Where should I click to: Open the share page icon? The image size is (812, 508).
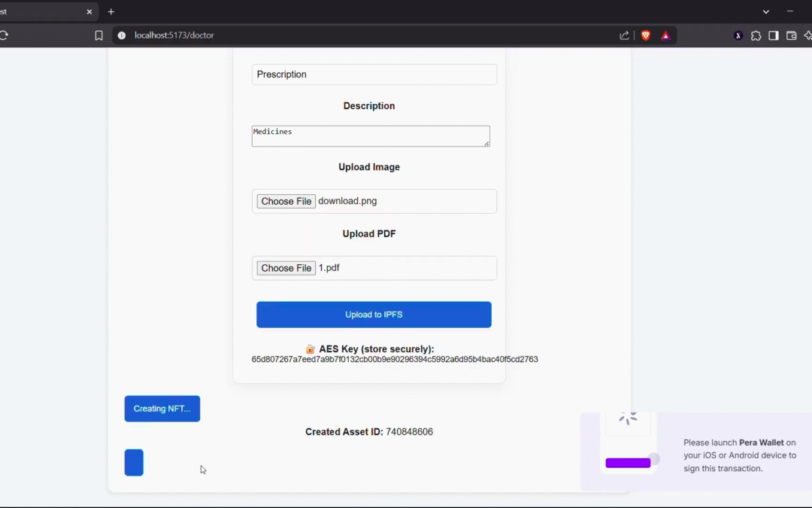pyautogui.click(x=624, y=35)
